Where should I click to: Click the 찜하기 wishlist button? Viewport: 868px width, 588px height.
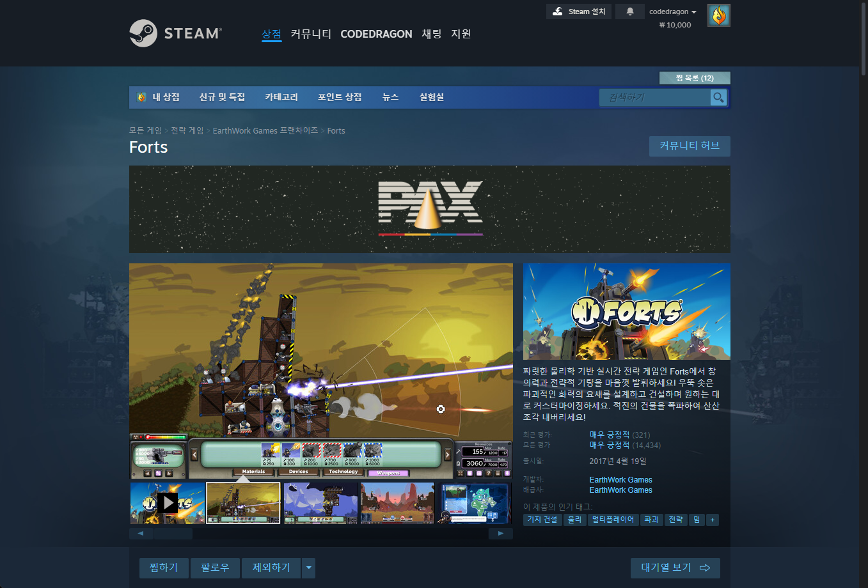(x=164, y=568)
